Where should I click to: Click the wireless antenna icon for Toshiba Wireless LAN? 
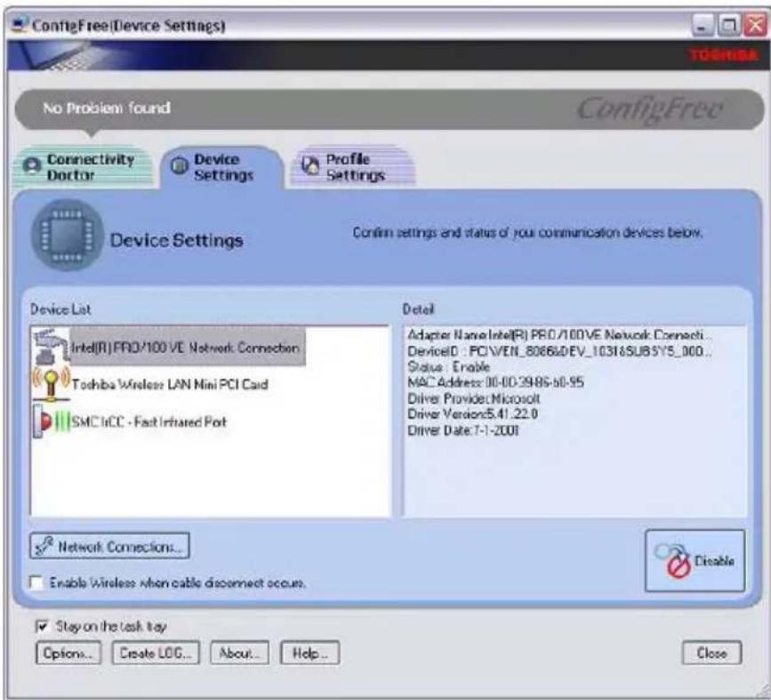point(51,383)
